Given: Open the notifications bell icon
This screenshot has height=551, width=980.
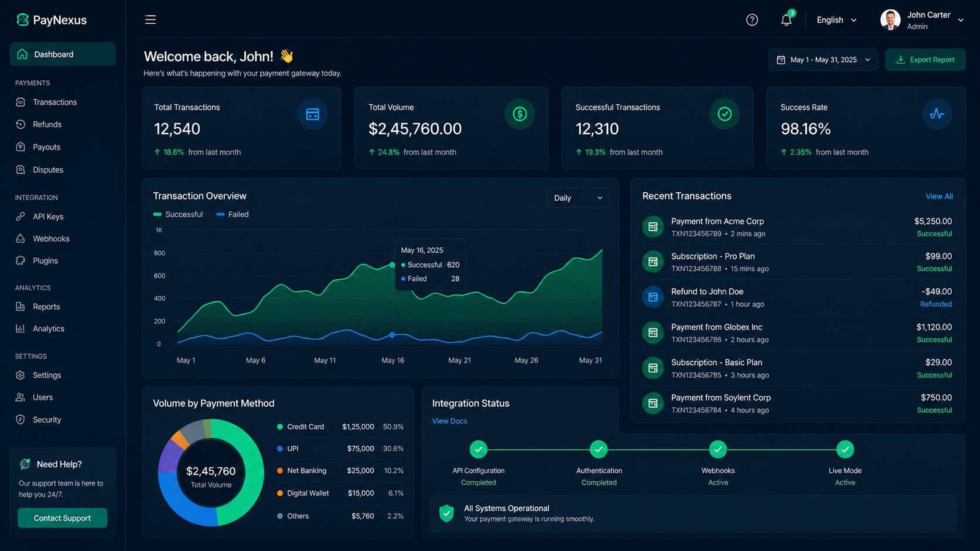Looking at the screenshot, I should point(786,20).
